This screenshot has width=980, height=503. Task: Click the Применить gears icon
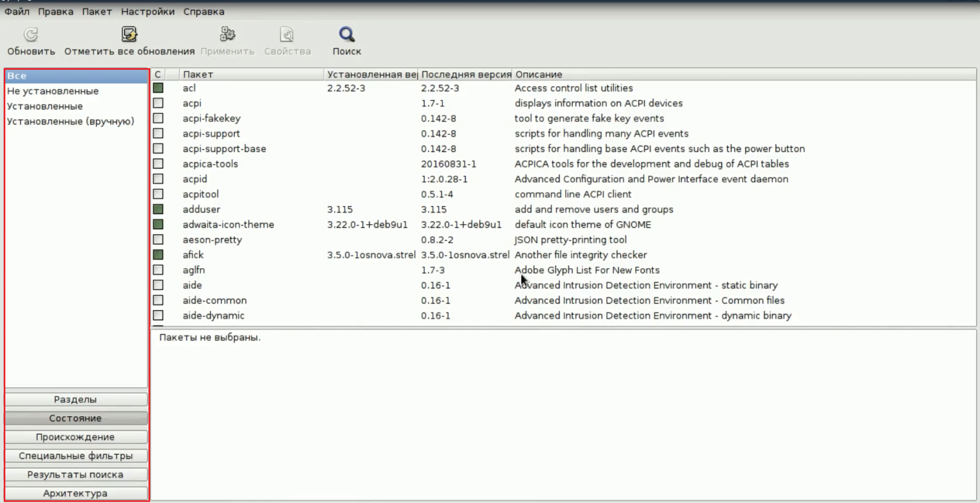pyautogui.click(x=227, y=35)
